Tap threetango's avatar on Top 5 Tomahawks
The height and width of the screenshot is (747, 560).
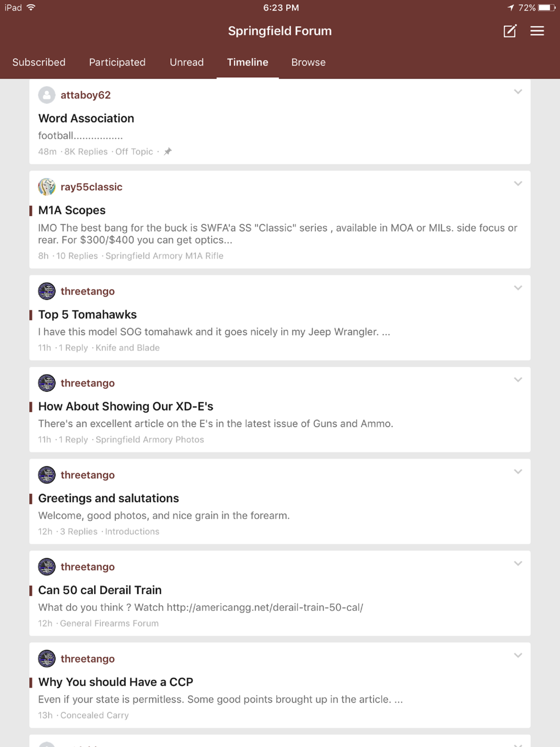click(46, 291)
